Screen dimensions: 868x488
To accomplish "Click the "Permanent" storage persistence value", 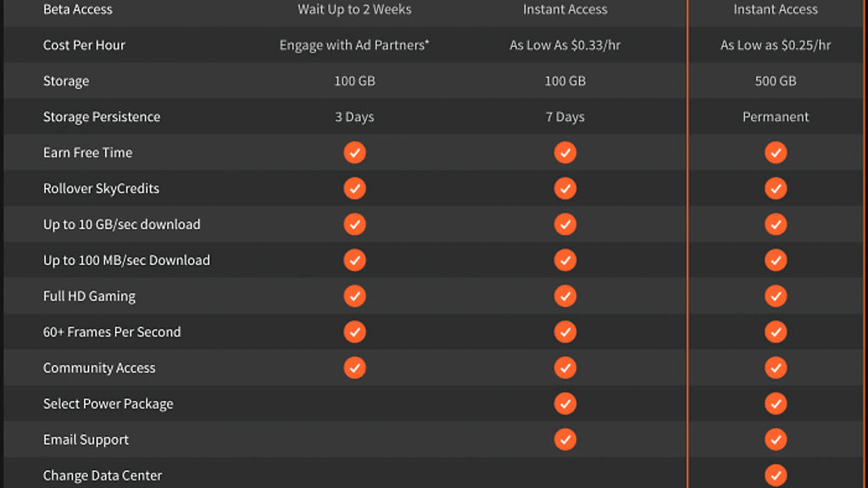I will pos(776,117).
